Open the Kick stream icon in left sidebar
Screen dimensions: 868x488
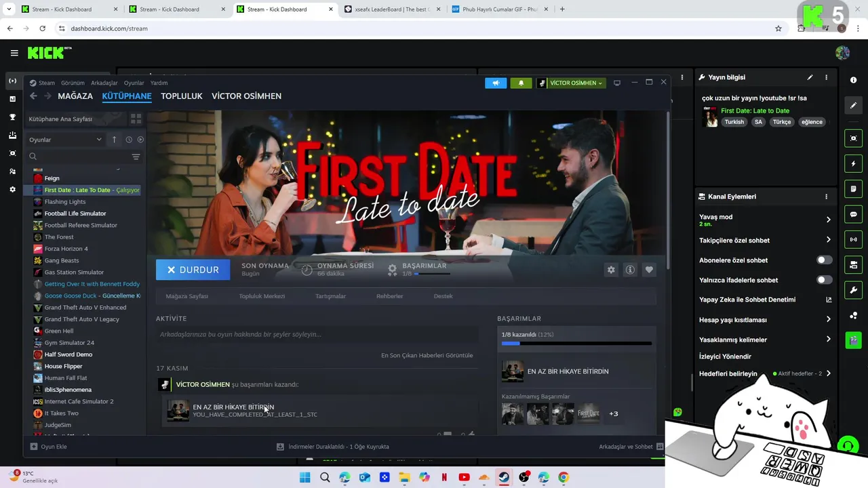click(12, 81)
